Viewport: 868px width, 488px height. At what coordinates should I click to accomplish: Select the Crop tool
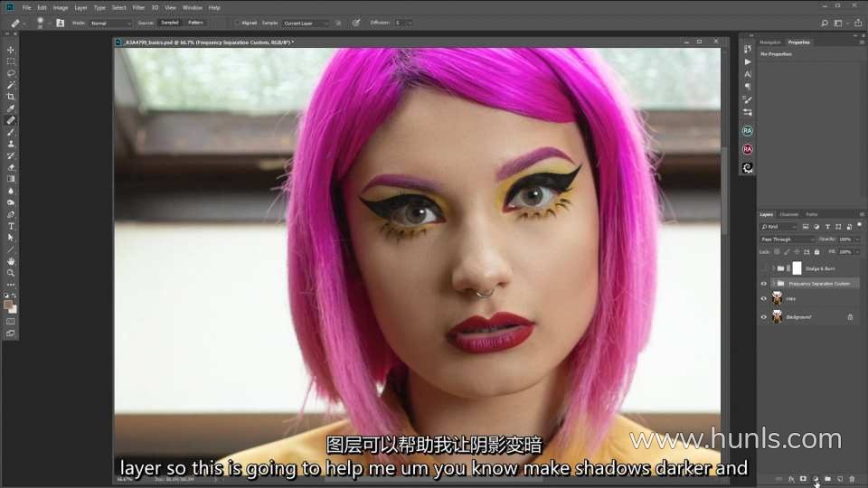click(x=11, y=97)
